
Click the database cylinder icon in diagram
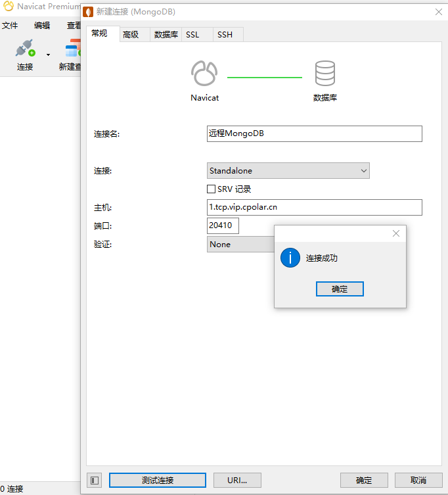tap(325, 74)
